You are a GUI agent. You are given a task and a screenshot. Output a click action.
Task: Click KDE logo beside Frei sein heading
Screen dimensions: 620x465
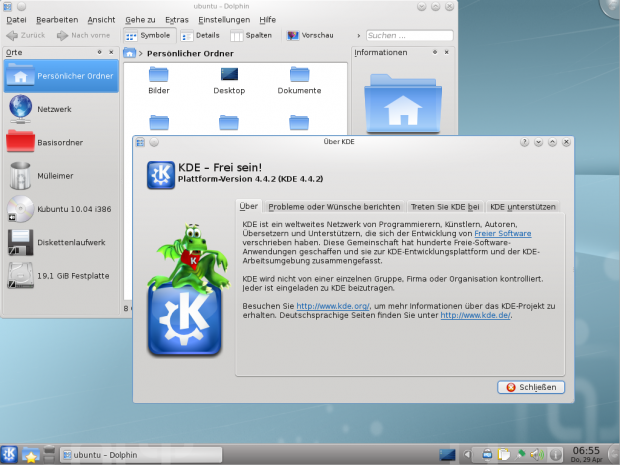click(161, 175)
